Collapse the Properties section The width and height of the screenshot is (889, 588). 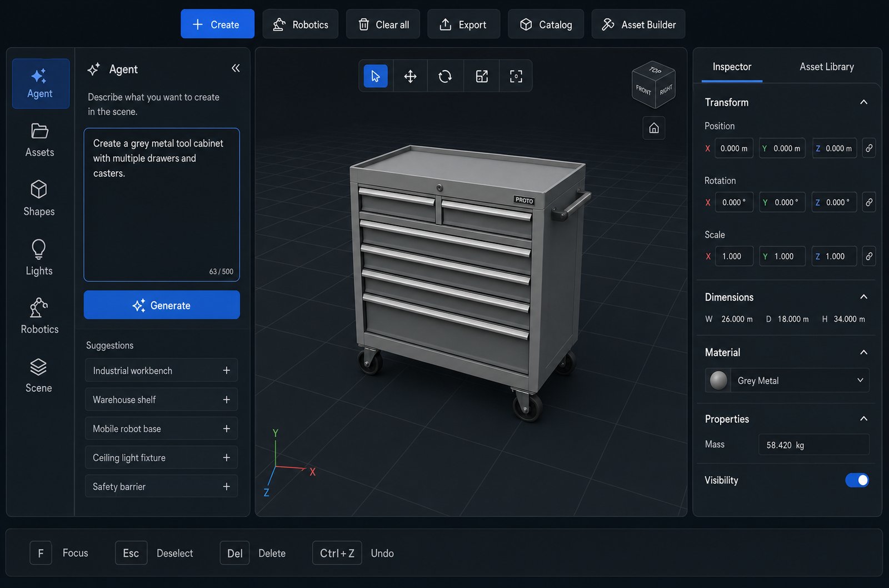863,418
